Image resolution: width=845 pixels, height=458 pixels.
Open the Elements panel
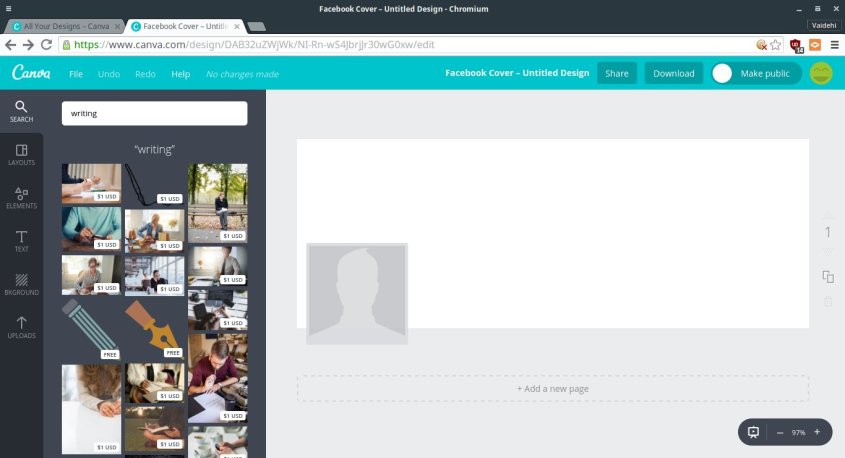(x=21, y=197)
